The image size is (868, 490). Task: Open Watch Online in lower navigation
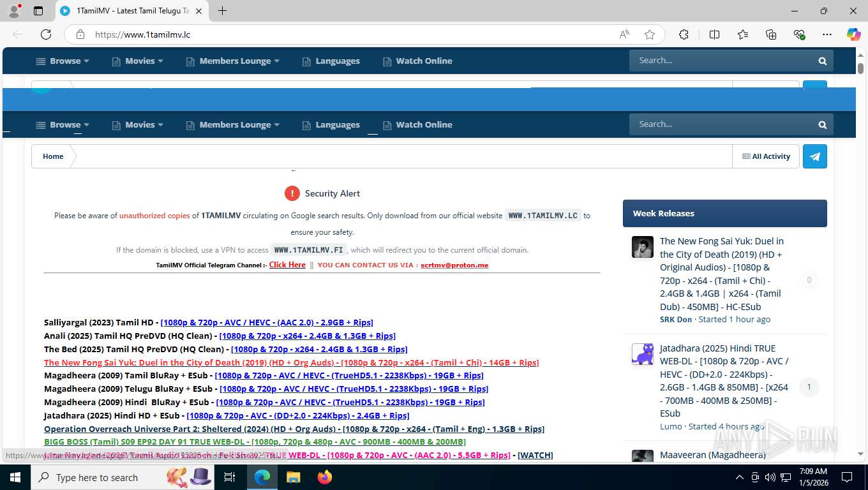click(x=417, y=125)
